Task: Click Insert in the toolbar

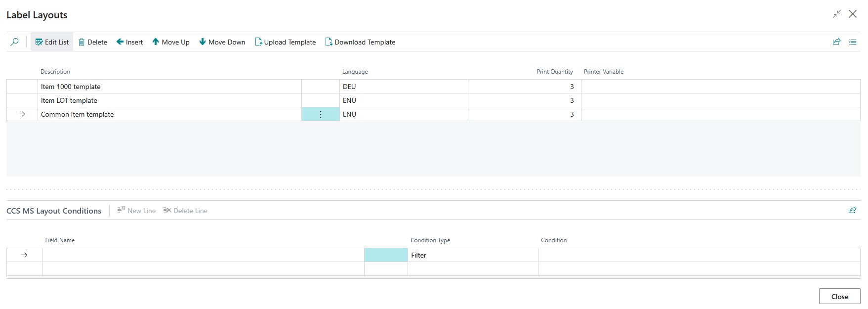Action: click(129, 42)
